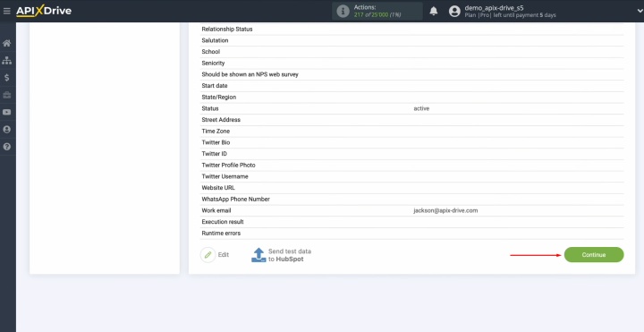The height and width of the screenshot is (332, 644).
Task: Select the Status field label
Action: point(210,108)
